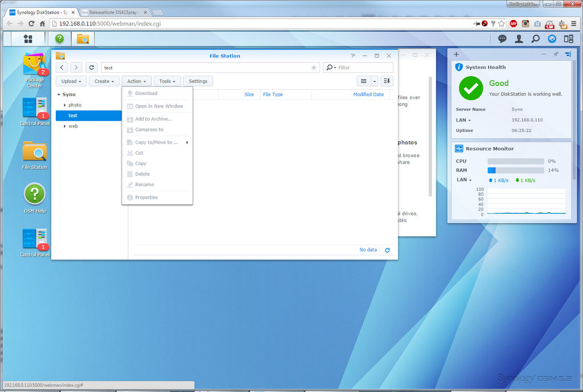Collapse the widget panel sideways
This screenshot has width=583, height=392.
[568, 54]
